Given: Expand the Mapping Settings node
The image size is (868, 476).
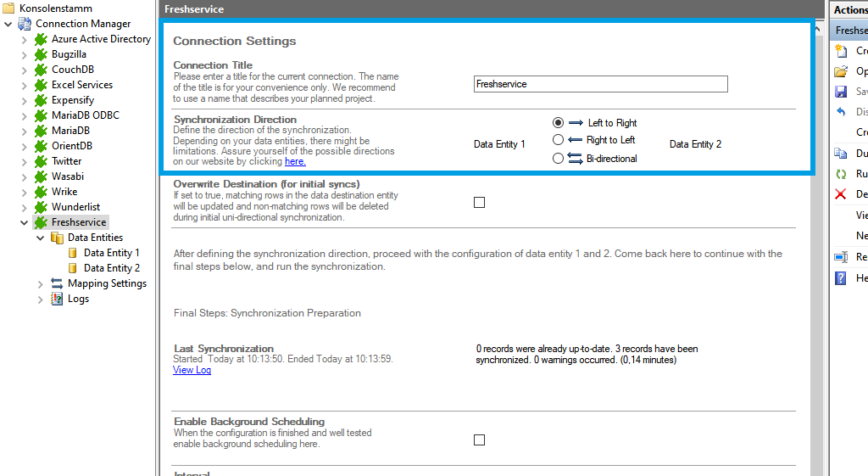Looking at the screenshot, I should (x=40, y=284).
